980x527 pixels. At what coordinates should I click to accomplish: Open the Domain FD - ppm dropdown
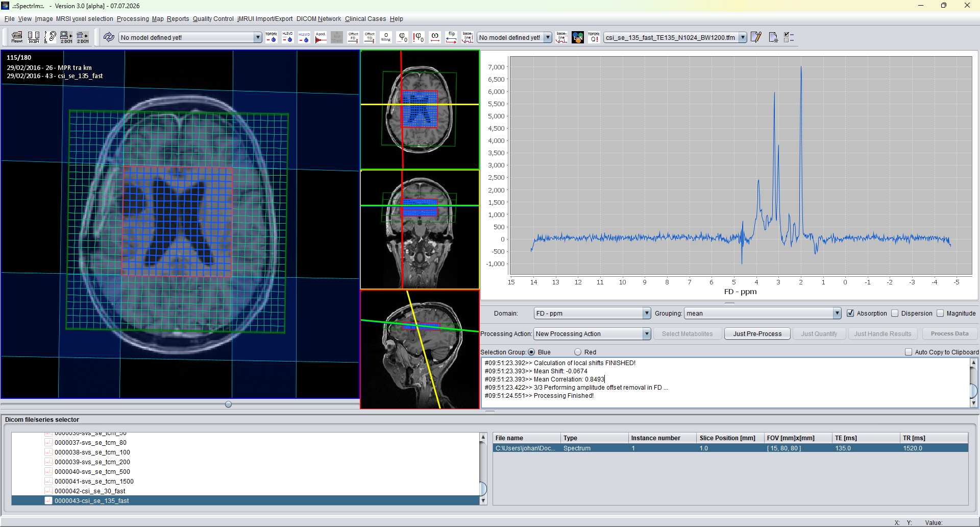[592, 313]
